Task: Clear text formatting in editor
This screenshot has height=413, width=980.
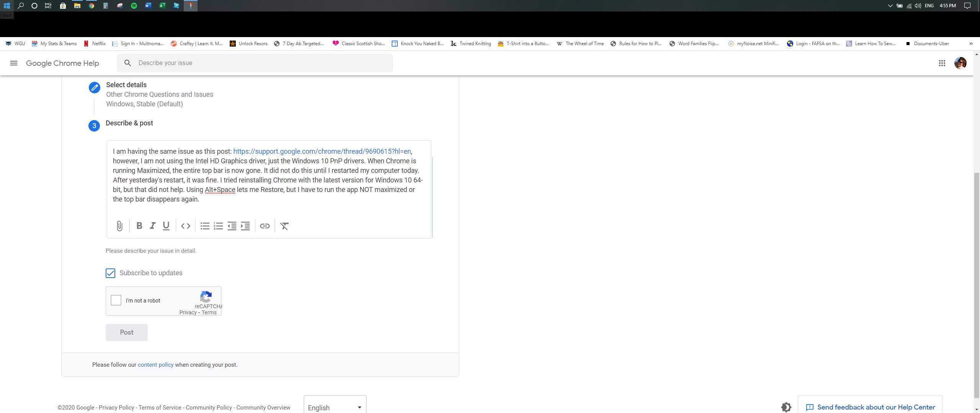Action: coord(284,226)
